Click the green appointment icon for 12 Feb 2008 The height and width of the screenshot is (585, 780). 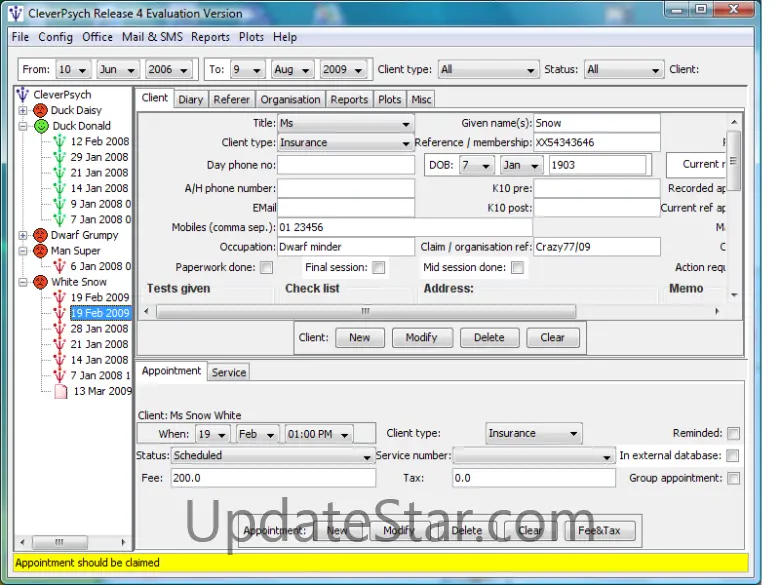[59, 142]
